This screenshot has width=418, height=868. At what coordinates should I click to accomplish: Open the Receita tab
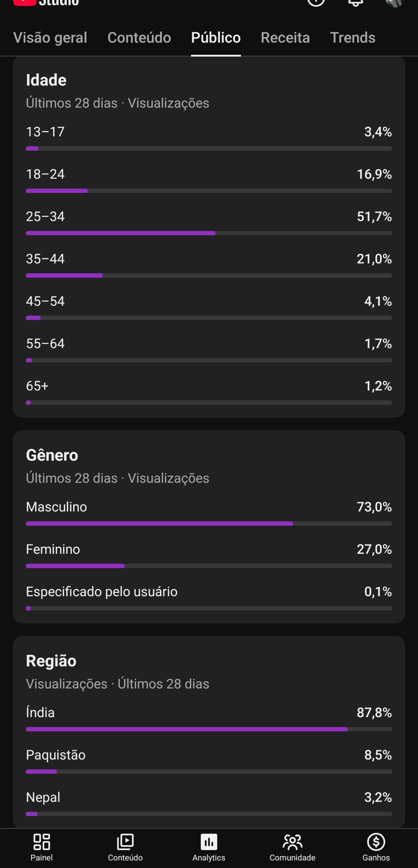[x=285, y=38]
